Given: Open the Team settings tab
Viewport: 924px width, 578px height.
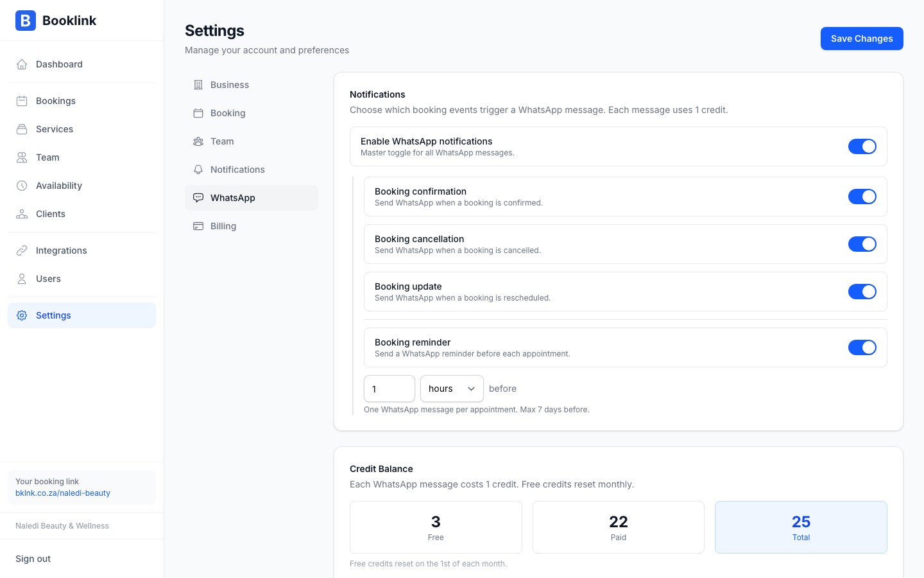Looking at the screenshot, I should (222, 141).
